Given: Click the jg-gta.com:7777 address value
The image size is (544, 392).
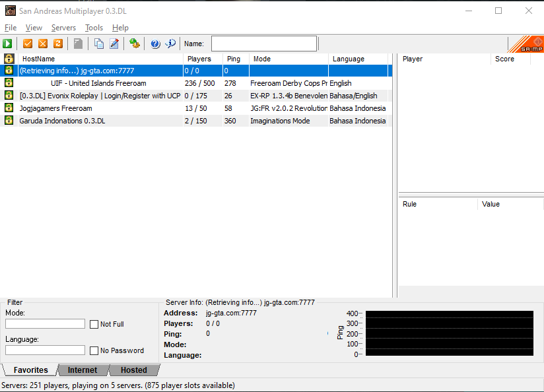Looking at the screenshot, I should pos(231,313).
